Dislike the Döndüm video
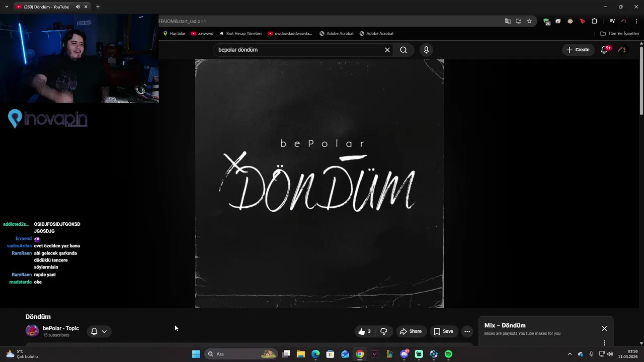The height and width of the screenshot is (362, 644). click(384, 331)
